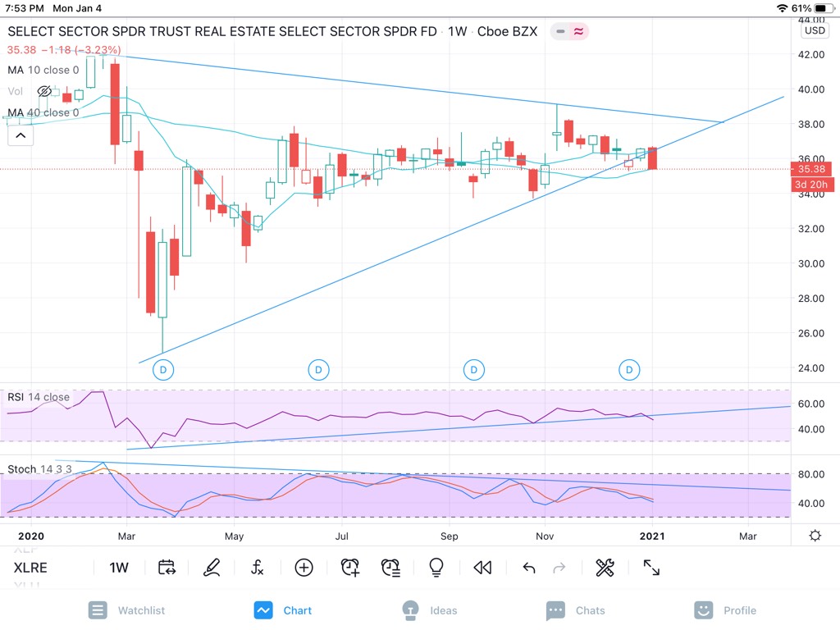Open the indicators fx menu
The width and height of the screenshot is (840, 630).
click(x=257, y=568)
